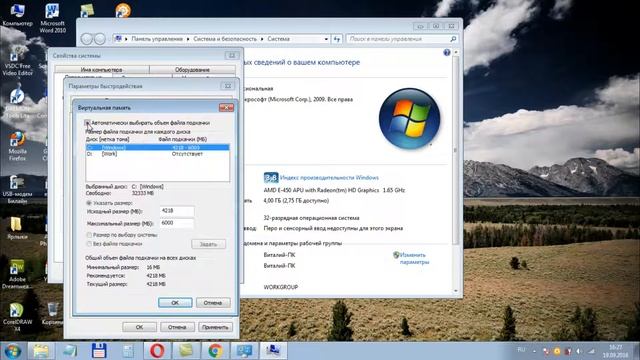Toggle Автоматически выбирать объем файла подкачки checkbox
Viewport: 640px width, 360px height.
click(88, 122)
